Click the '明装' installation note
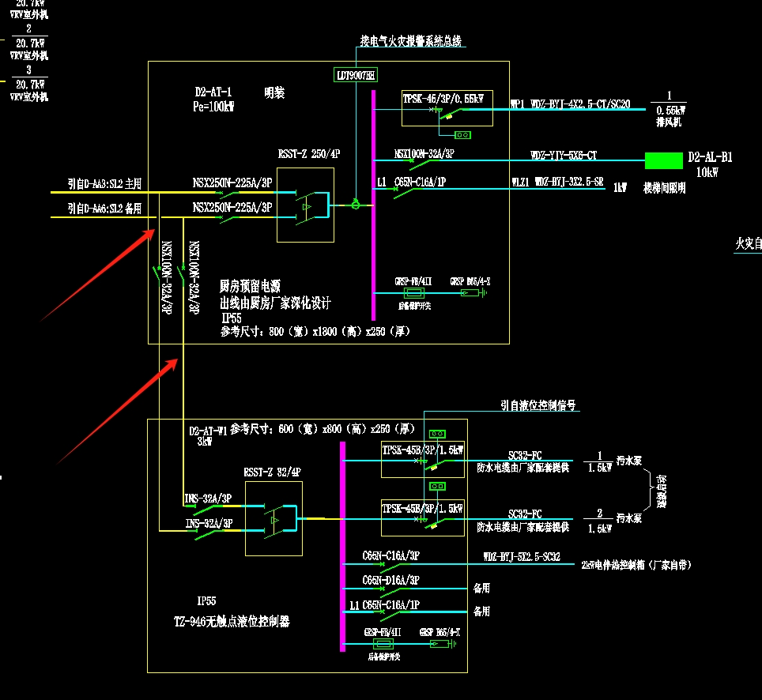The image size is (762, 700). click(274, 92)
